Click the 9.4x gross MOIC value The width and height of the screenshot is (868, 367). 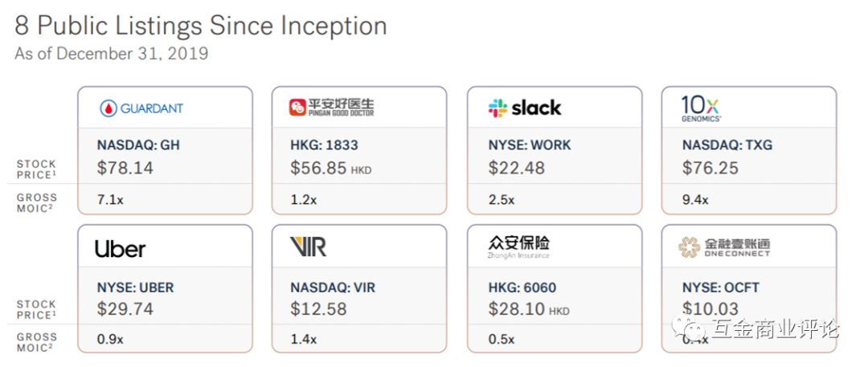pyautogui.click(x=695, y=200)
